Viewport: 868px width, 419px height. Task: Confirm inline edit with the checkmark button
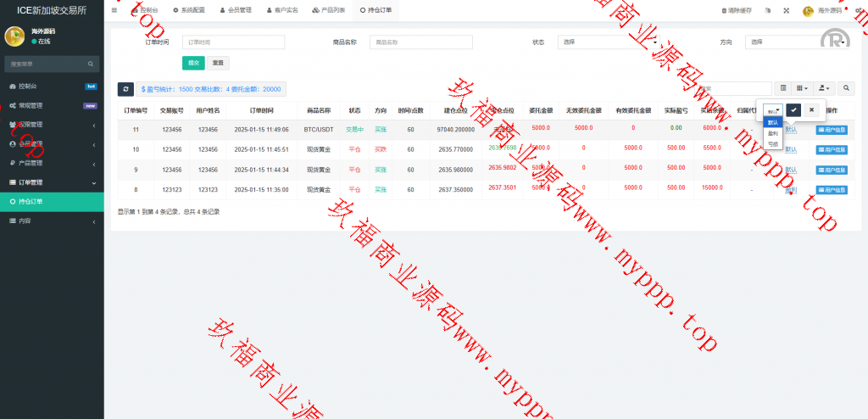(793, 109)
